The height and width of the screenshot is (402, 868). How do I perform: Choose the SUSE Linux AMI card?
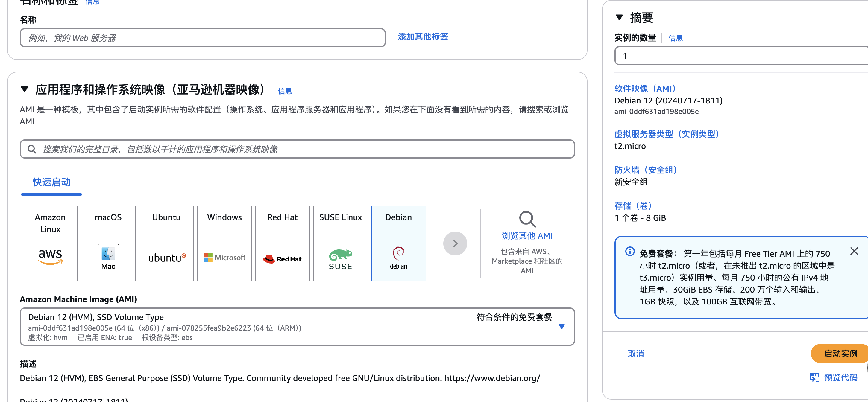(x=340, y=243)
